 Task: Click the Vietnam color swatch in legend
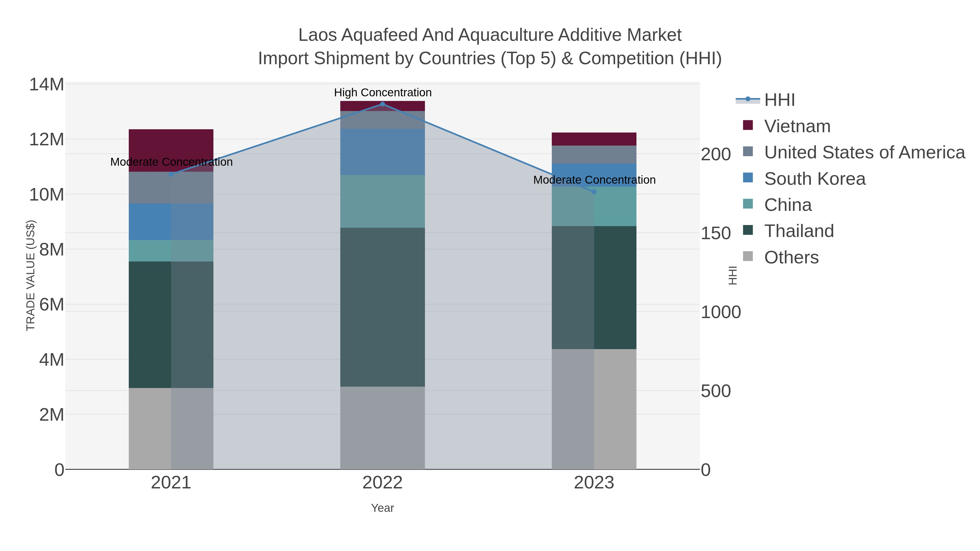(x=748, y=125)
